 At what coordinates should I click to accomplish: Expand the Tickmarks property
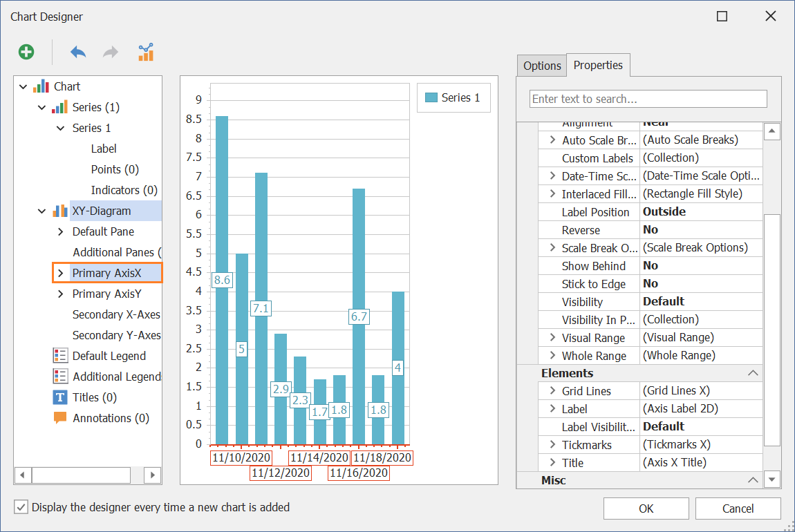click(552, 444)
